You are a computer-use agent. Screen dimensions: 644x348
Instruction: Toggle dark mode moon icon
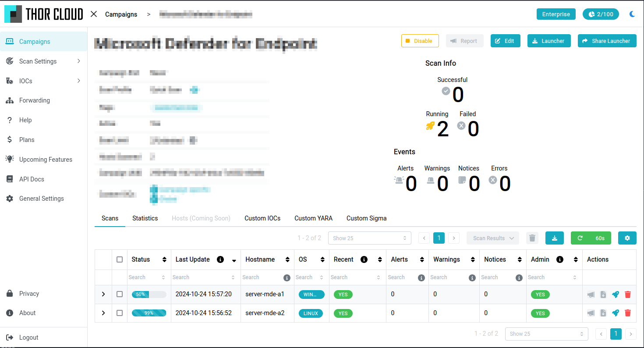point(632,14)
